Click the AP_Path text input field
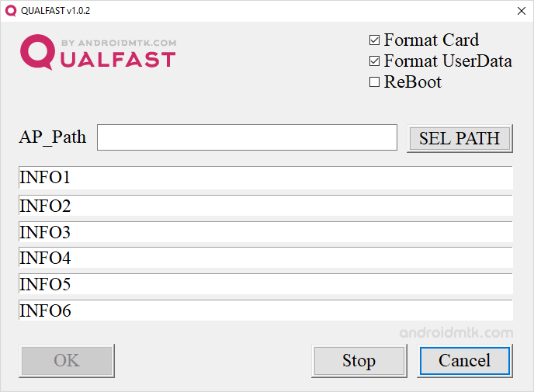This screenshot has width=534, height=392. 247,137
